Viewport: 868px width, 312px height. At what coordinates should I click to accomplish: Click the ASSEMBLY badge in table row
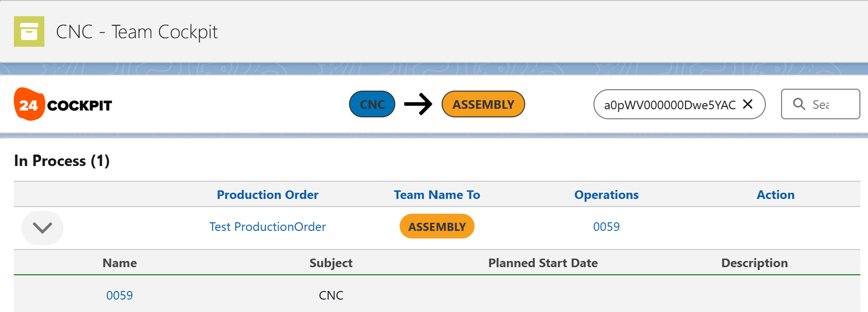point(437,227)
